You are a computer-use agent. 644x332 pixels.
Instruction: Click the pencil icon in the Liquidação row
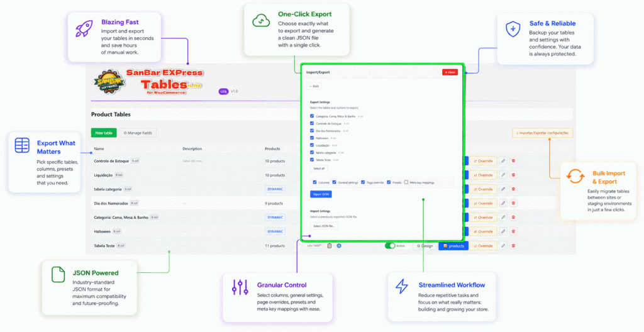[502, 175]
